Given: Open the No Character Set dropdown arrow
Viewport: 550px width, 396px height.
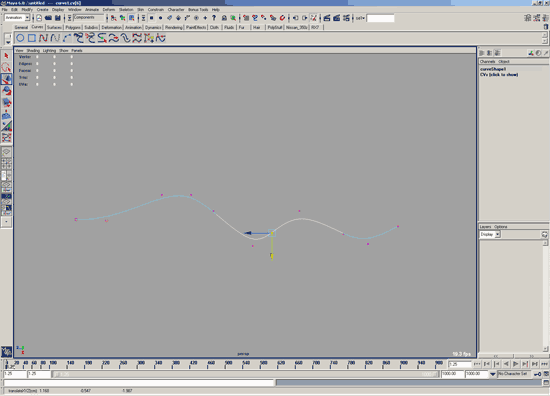Looking at the screenshot, I should point(493,374).
